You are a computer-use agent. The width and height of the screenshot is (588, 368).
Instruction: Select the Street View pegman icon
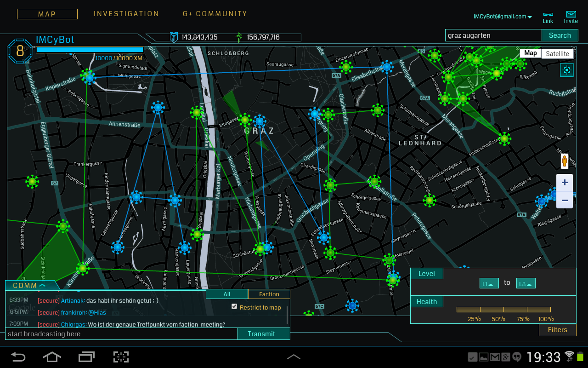565,161
